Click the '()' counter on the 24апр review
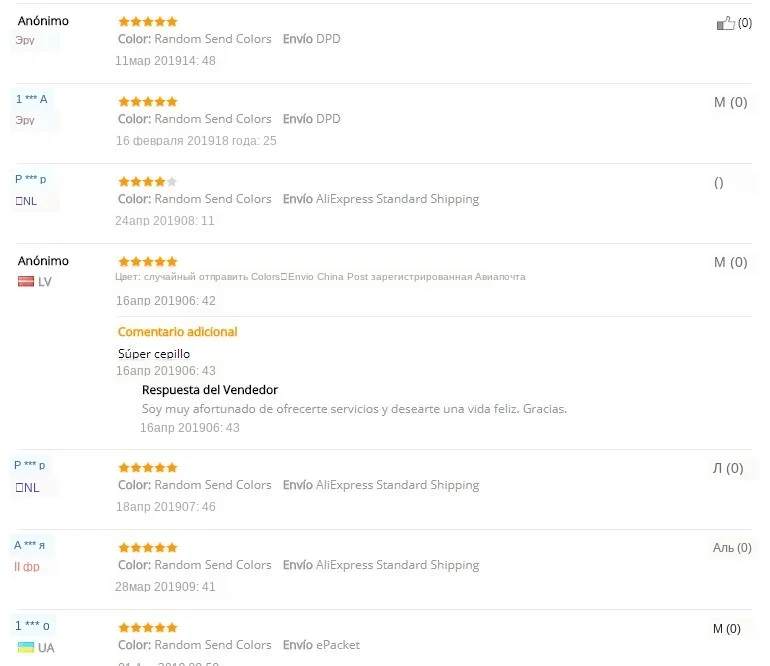Screen dimensions: 770x666 719,183
